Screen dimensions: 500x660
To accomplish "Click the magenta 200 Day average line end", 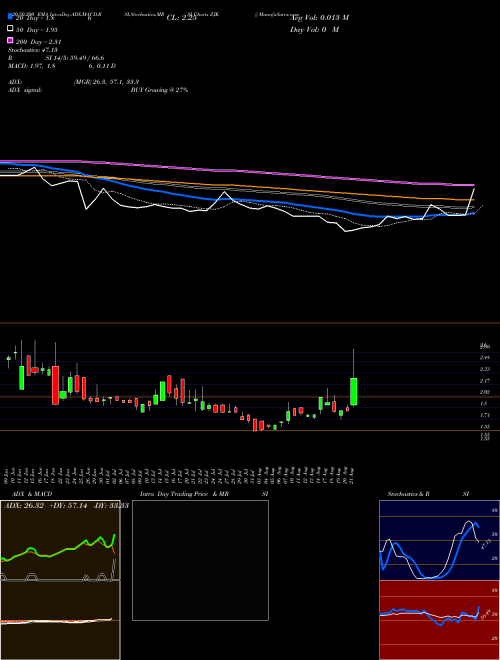I will pos(471,185).
